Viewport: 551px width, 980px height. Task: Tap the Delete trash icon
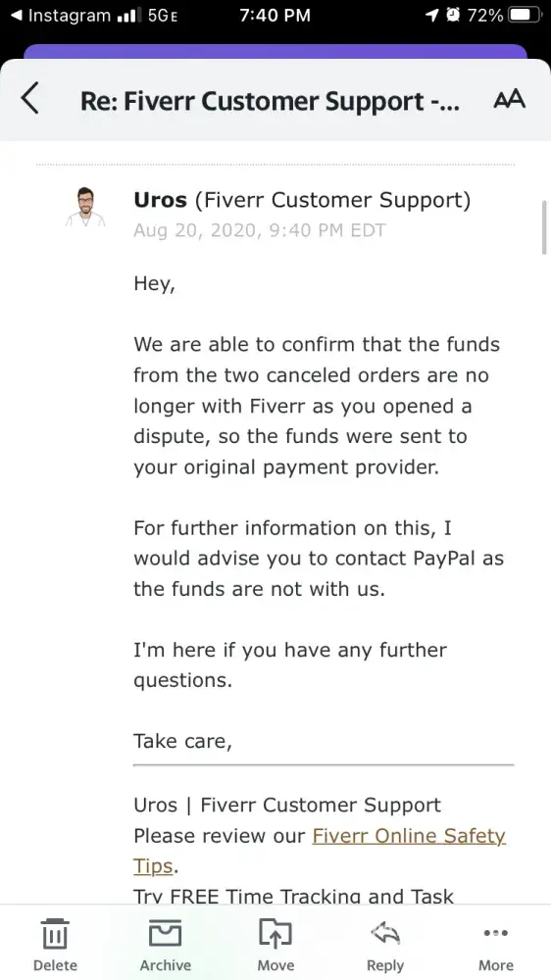(x=55, y=934)
